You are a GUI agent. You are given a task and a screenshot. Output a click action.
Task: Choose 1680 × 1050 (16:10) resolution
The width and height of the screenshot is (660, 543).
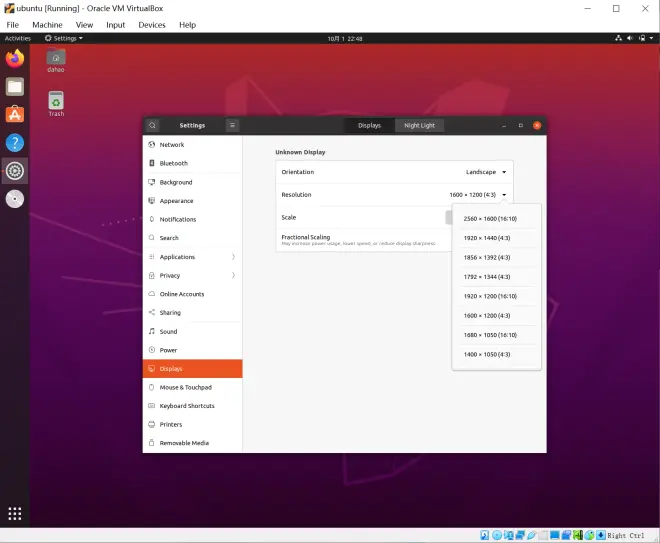(x=497, y=335)
